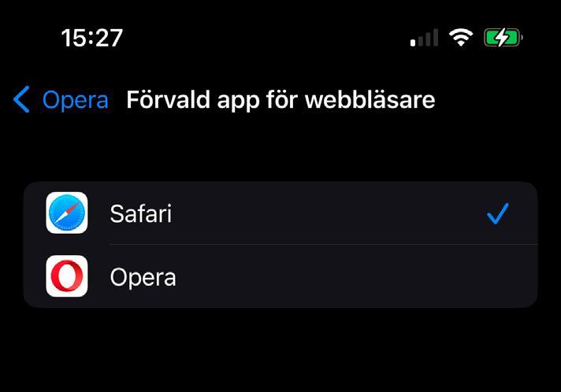561x392 pixels.
Task: Select the Safari label in the list
Action: click(x=140, y=213)
